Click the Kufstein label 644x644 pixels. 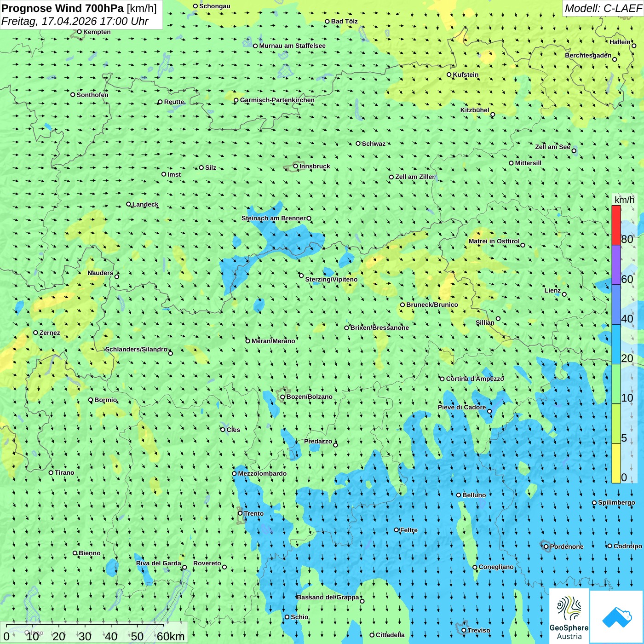pos(466,75)
